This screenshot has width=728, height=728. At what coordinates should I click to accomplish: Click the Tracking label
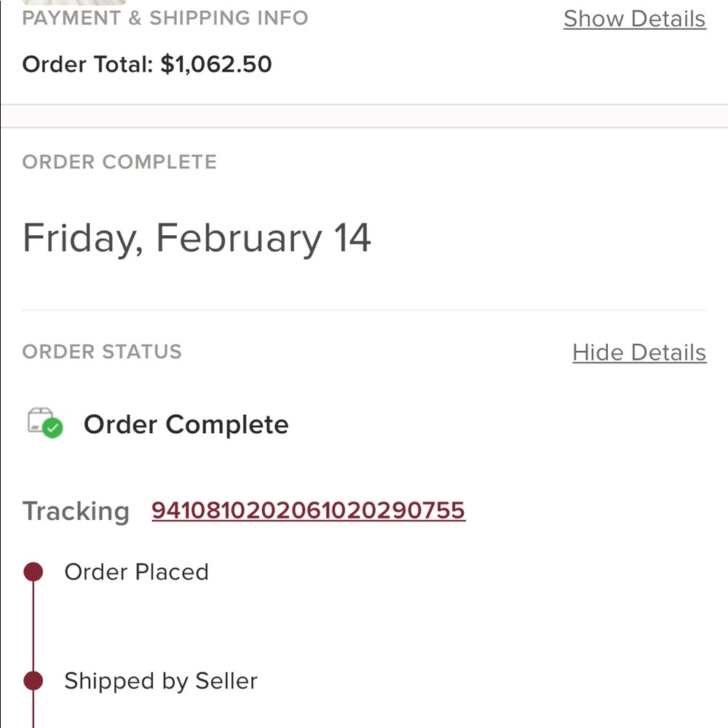[76, 511]
